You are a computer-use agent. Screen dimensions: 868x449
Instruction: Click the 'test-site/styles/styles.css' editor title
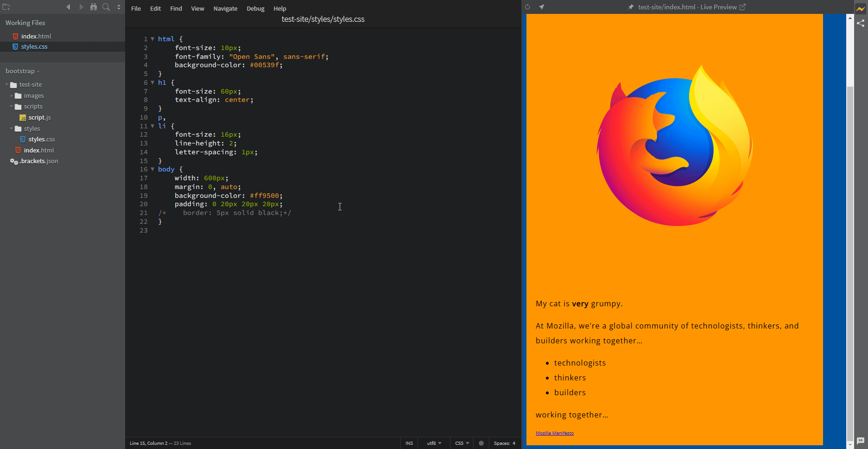coord(323,19)
